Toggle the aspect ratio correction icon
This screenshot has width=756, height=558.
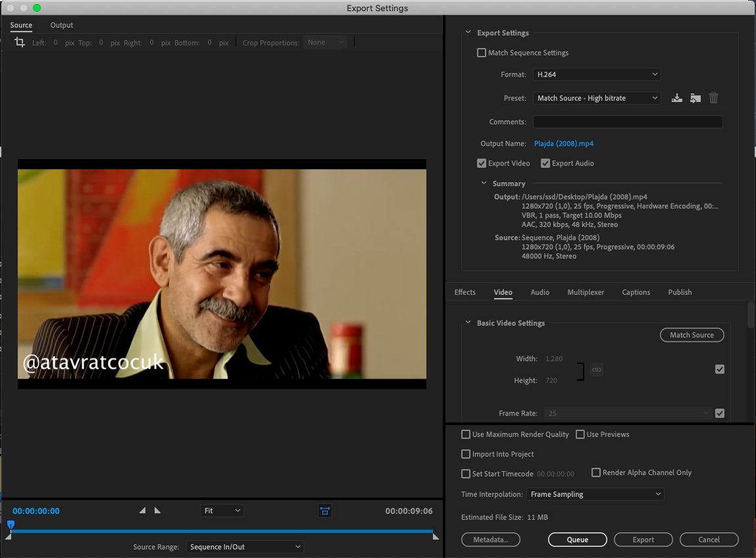tap(325, 511)
